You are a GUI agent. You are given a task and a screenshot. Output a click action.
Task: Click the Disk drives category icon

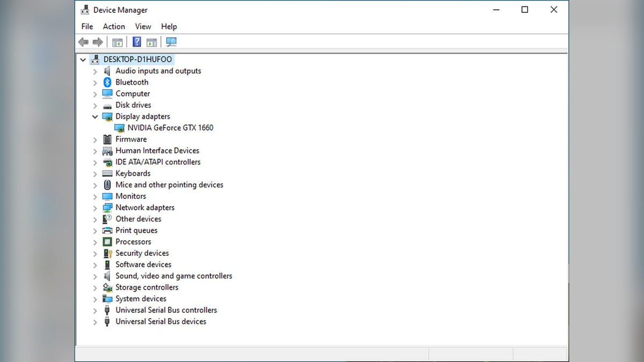coord(107,105)
